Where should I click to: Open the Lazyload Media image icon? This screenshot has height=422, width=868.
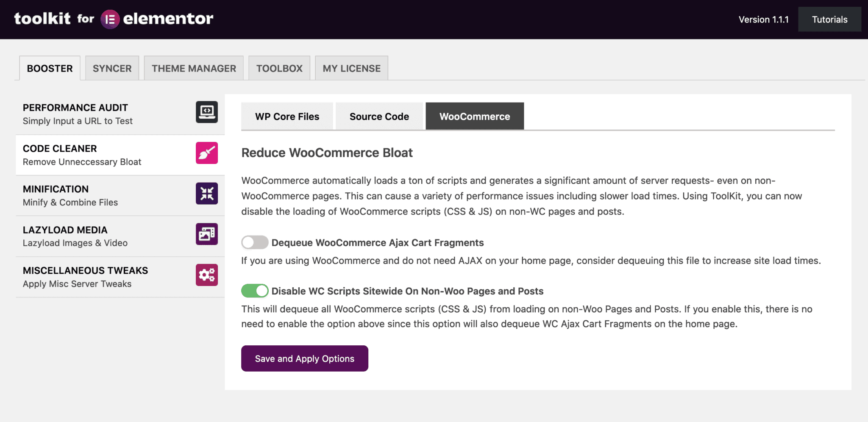(206, 234)
